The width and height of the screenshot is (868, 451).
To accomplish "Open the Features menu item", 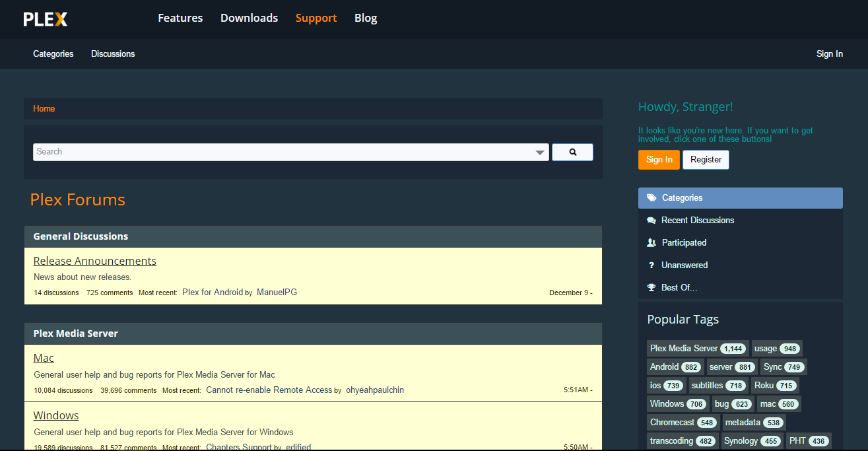I will [180, 18].
